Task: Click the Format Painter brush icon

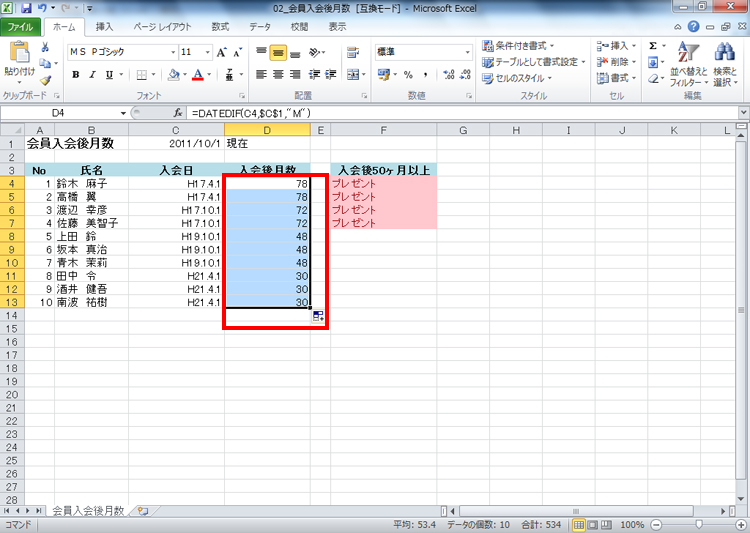Action: point(45,80)
